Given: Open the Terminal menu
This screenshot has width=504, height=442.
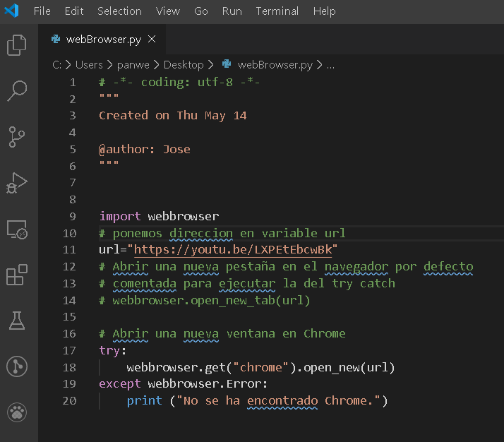Looking at the screenshot, I should click(277, 11).
